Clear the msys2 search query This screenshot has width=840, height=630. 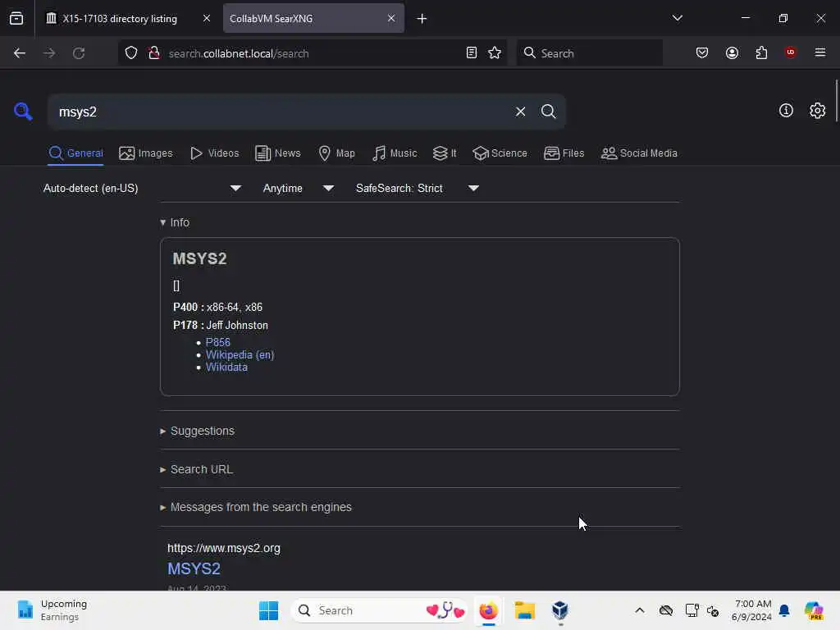coord(520,112)
